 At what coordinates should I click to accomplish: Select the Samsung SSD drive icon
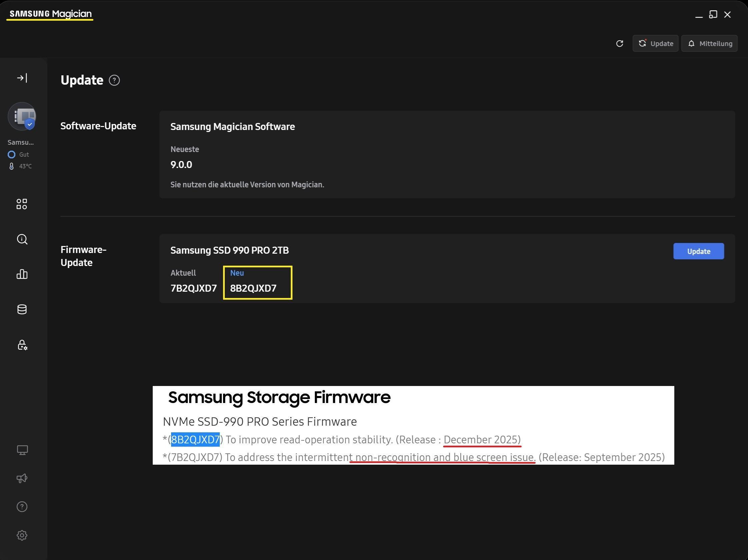[22, 116]
